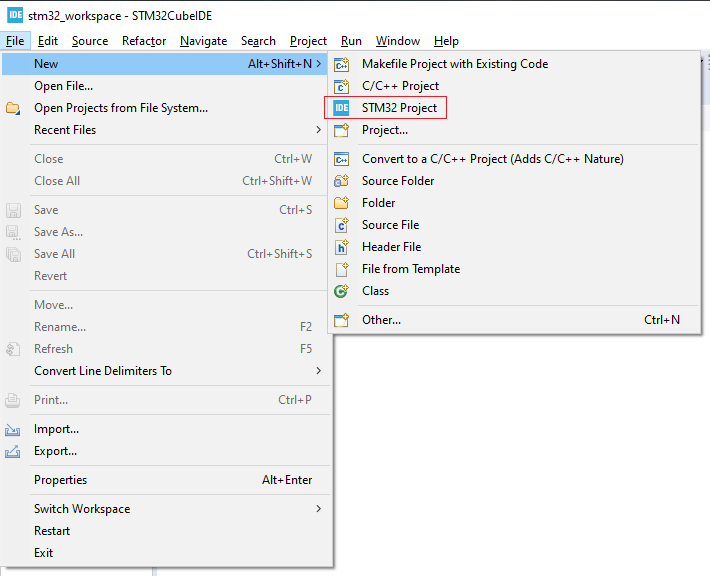Choose Open Projects from File System...

[165, 108]
